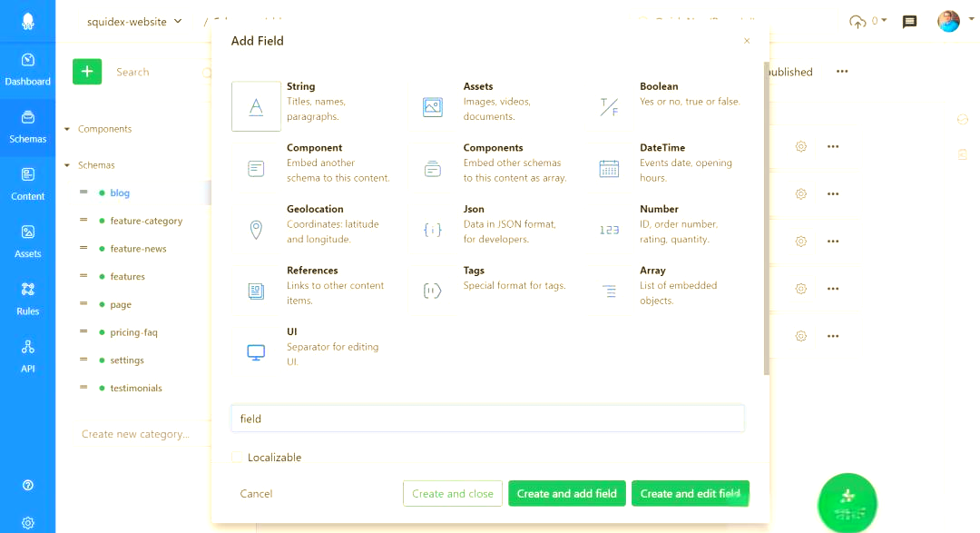This screenshot has width=980, height=533.
Task: Open the API section in the sidebar
Action: coord(27,357)
